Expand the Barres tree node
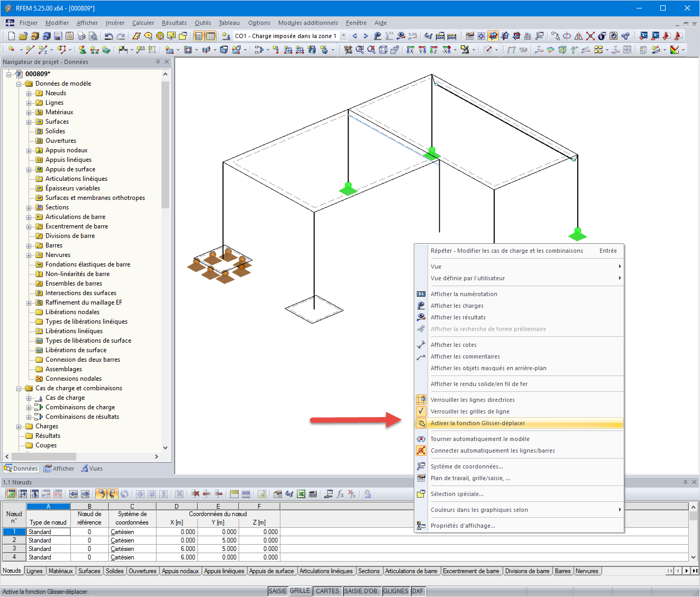 tap(29, 245)
